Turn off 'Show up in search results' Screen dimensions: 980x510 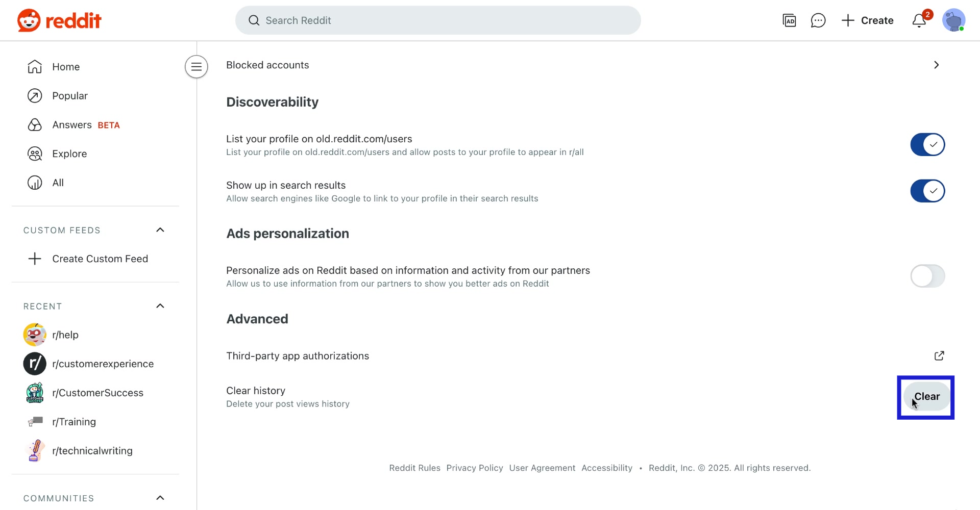927,191
